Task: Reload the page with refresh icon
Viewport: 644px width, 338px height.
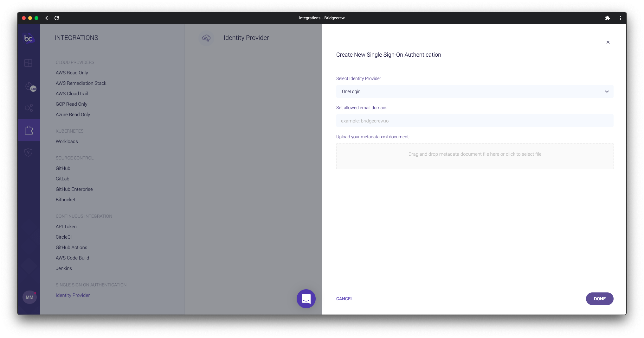Action: [57, 18]
